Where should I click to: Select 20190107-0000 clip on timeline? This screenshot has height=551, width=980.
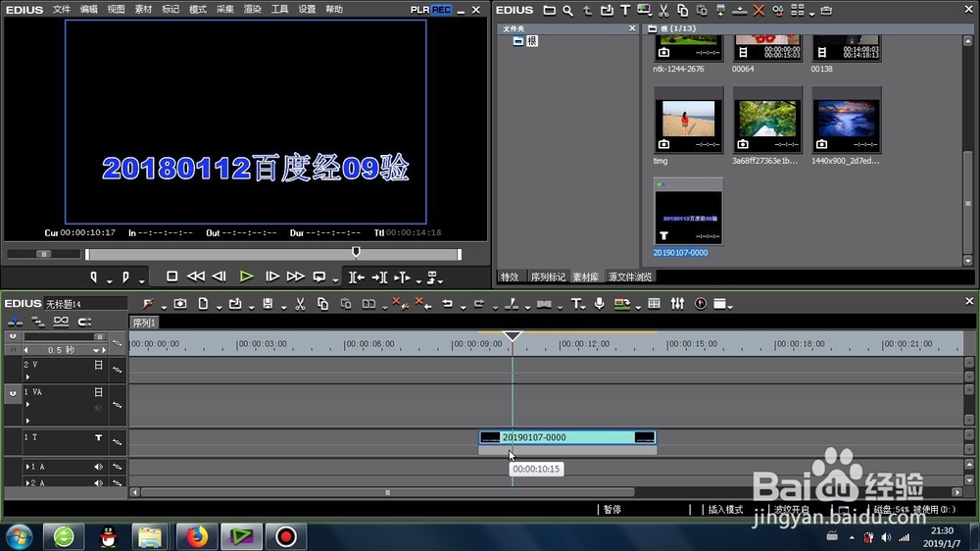567,438
